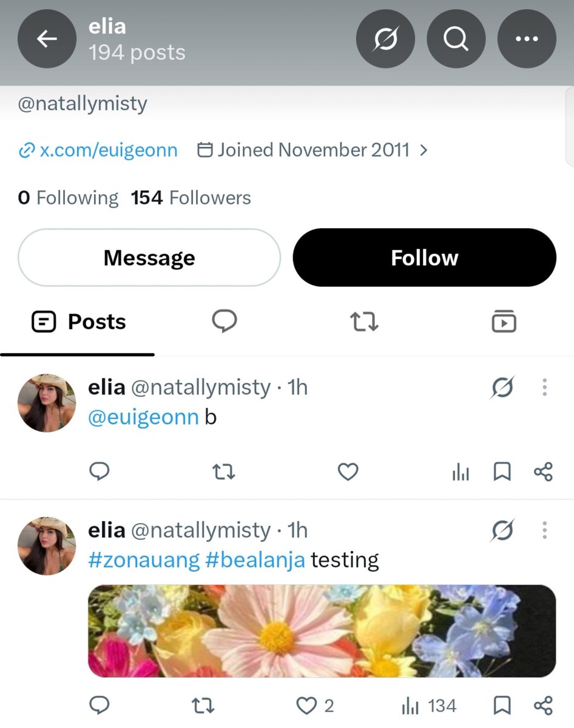Open vertical dots menu on first post
Screen dimensions: 574x728
544,386
